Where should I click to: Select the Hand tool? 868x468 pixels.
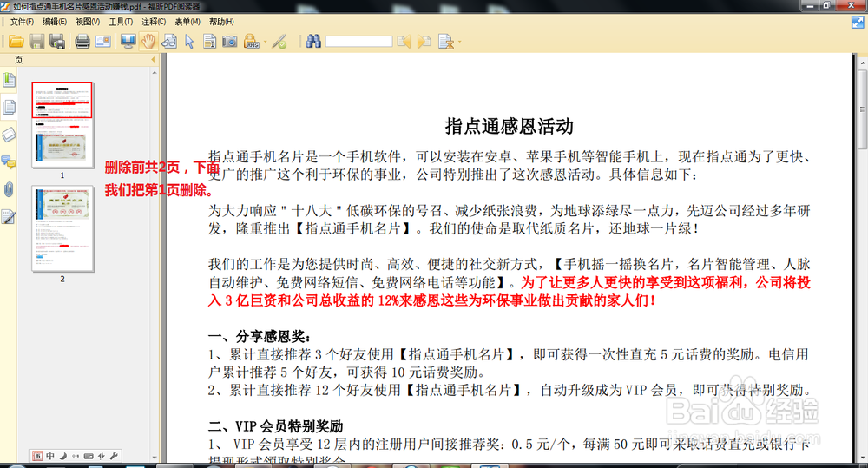coord(148,42)
